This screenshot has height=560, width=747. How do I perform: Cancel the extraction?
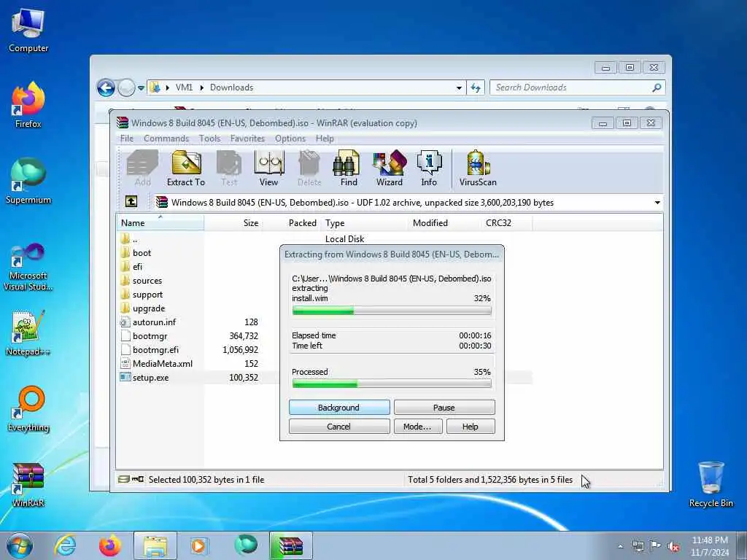point(339,427)
